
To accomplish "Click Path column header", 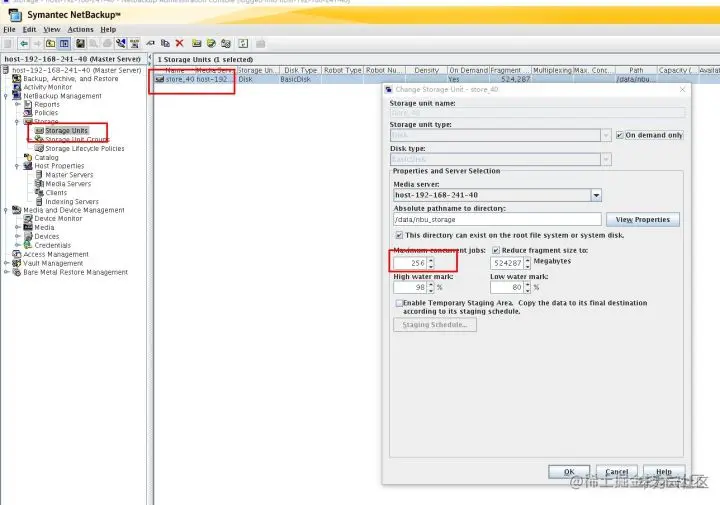I will point(636,70).
